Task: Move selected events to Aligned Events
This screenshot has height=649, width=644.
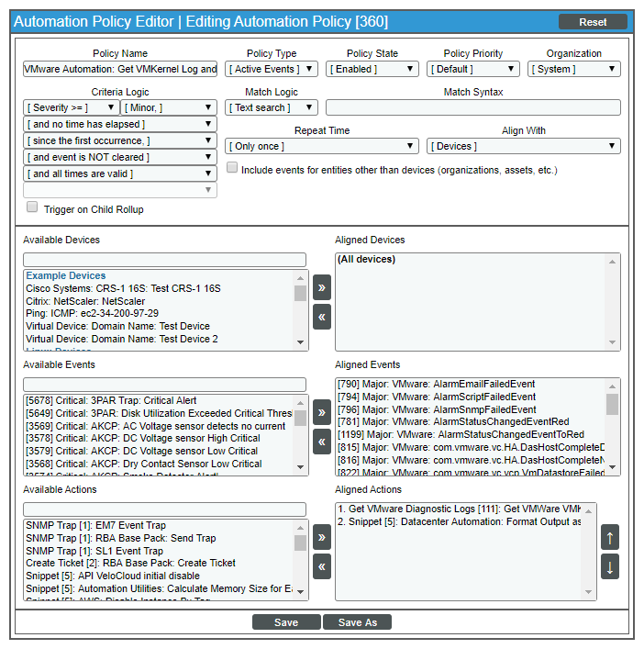Action: [322, 412]
